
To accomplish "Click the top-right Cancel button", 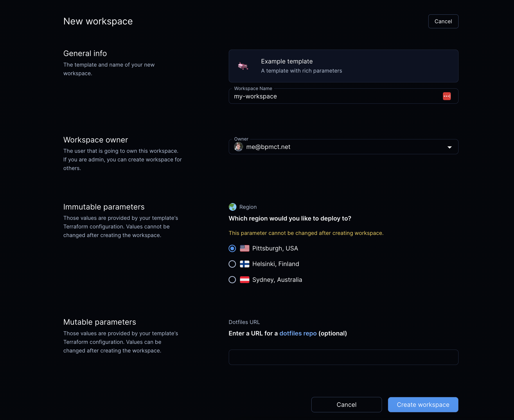I will point(443,21).
